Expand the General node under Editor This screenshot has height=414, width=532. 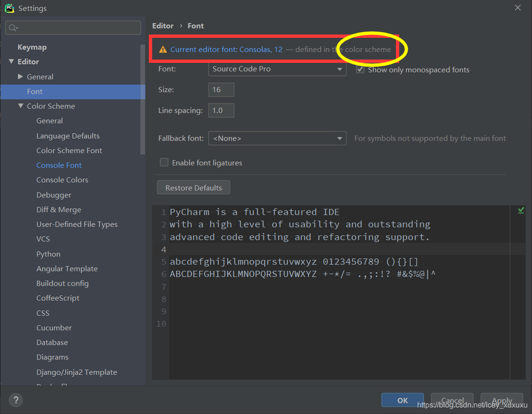point(20,77)
